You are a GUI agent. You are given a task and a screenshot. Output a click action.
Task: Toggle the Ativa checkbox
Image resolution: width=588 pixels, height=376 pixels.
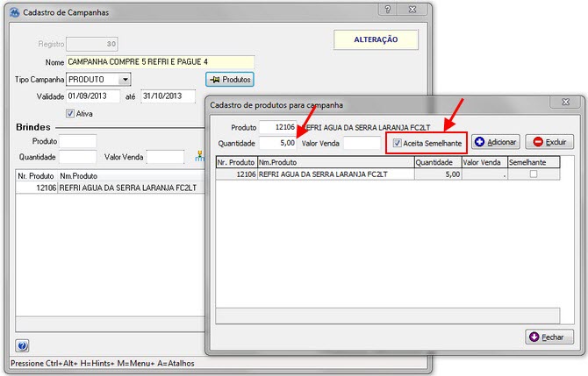(70, 113)
